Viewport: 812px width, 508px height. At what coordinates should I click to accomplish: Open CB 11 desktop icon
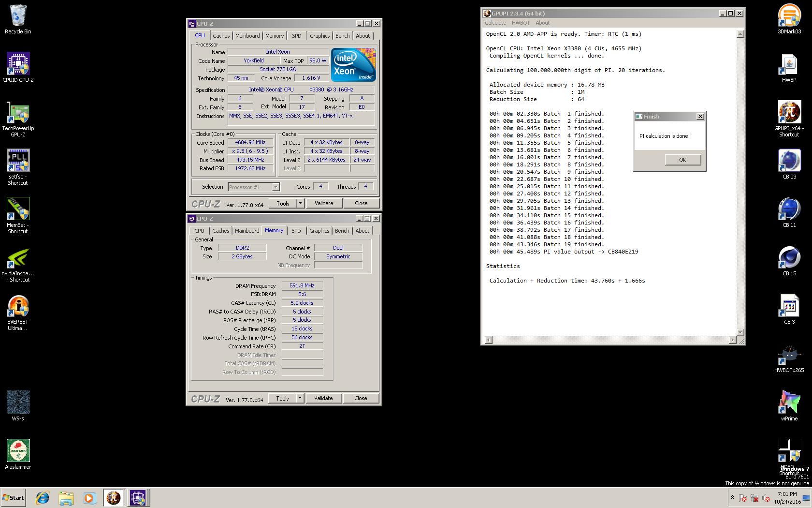click(x=789, y=212)
